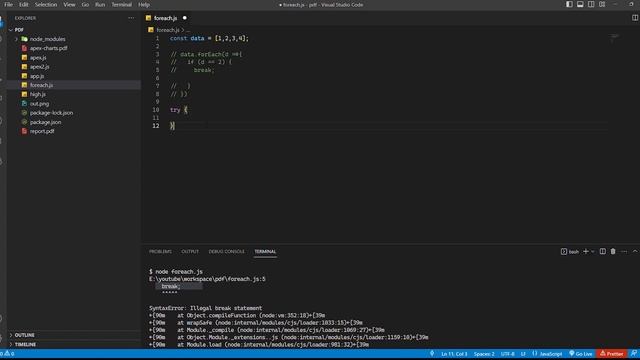Change the UTF-8 file encoding
640x360 pixels.
click(x=507, y=353)
